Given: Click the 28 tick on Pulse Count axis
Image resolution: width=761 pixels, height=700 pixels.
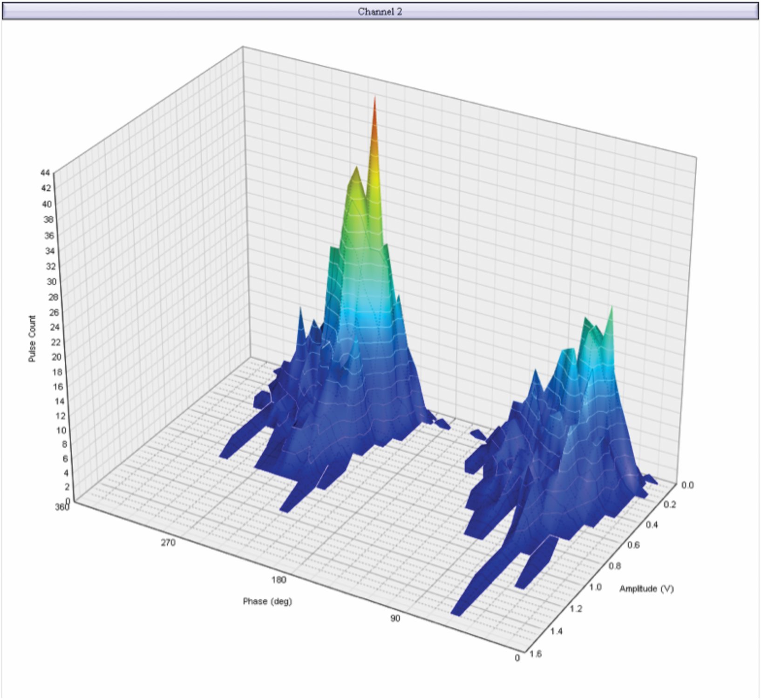Looking at the screenshot, I should [x=53, y=296].
